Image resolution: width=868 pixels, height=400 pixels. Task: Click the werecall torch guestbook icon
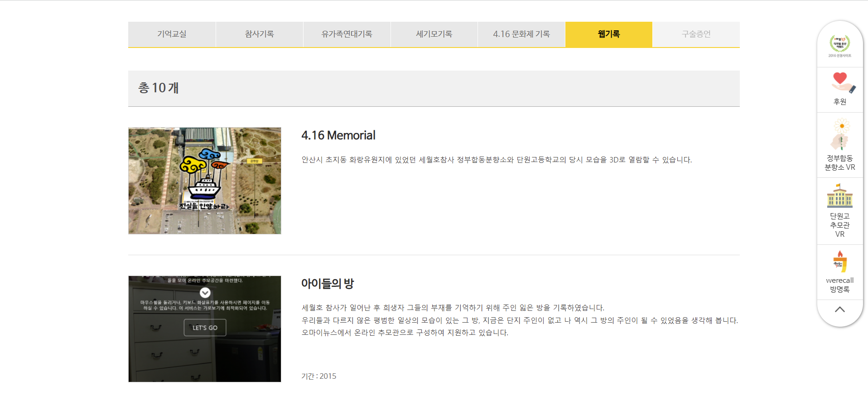point(839,262)
